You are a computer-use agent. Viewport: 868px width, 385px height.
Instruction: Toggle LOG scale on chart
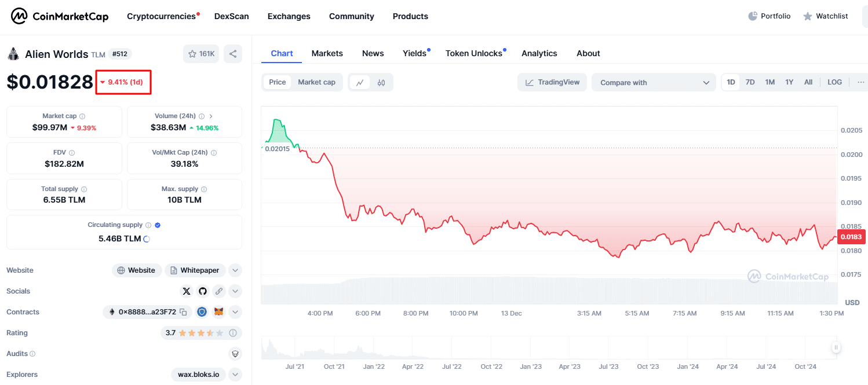click(x=834, y=82)
